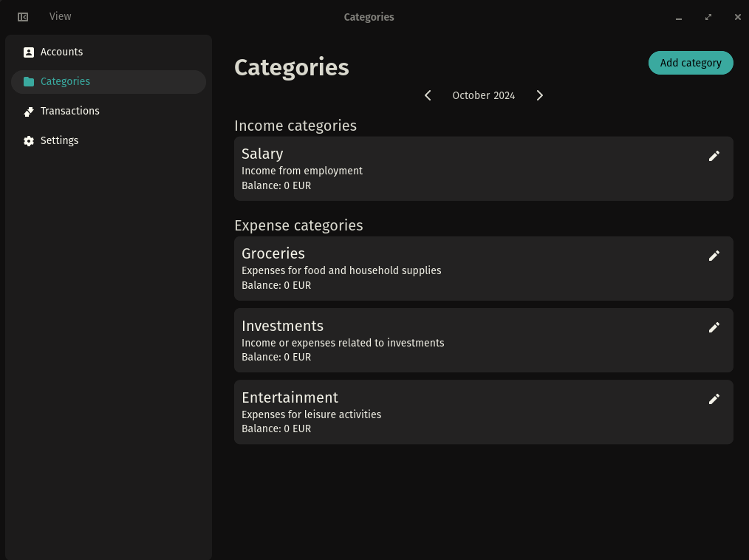Screen dimensions: 749x560
Task: Maximize the application window
Action: pyautogui.click(x=708, y=17)
